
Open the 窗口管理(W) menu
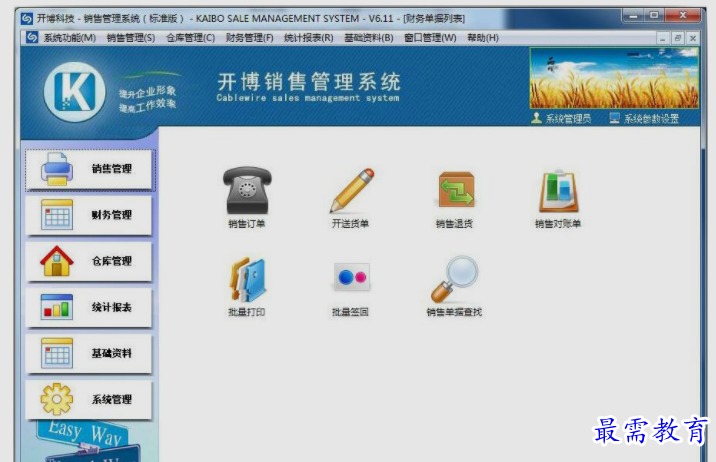click(x=430, y=38)
